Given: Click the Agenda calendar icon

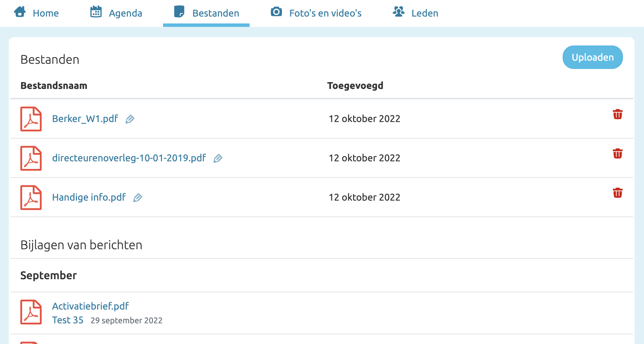Looking at the screenshot, I should (x=95, y=11).
